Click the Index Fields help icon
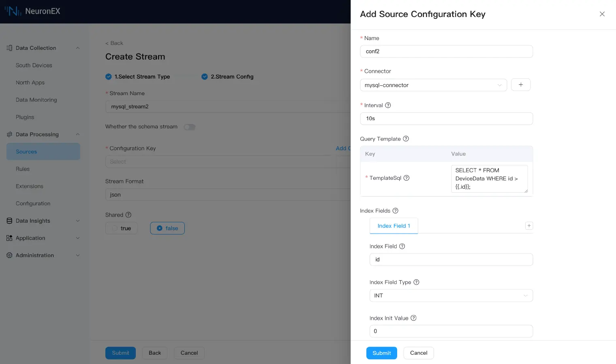616x364 pixels. tap(396, 211)
